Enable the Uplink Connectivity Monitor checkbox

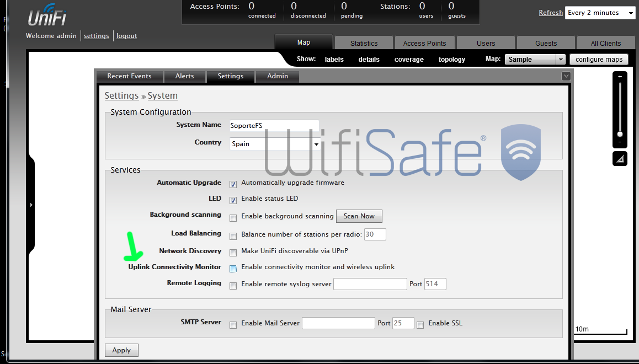[x=233, y=269]
